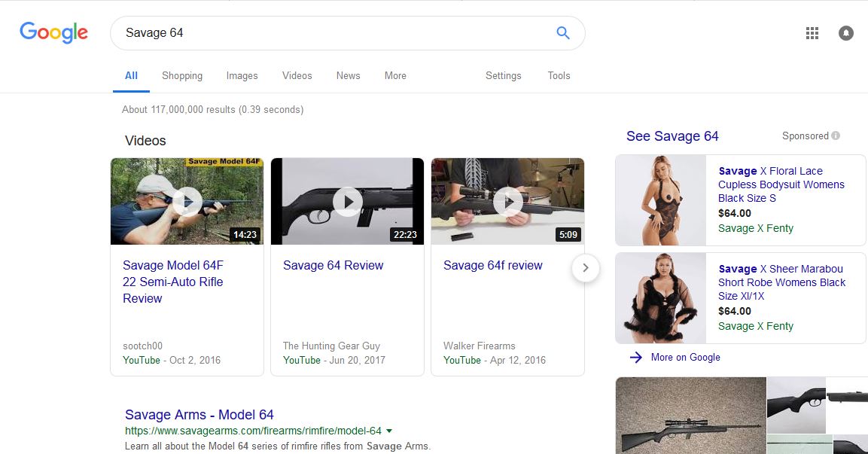Screen dimensions: 868x454
Task: Open the rifle stock close-up image
Action: [796, 405]
